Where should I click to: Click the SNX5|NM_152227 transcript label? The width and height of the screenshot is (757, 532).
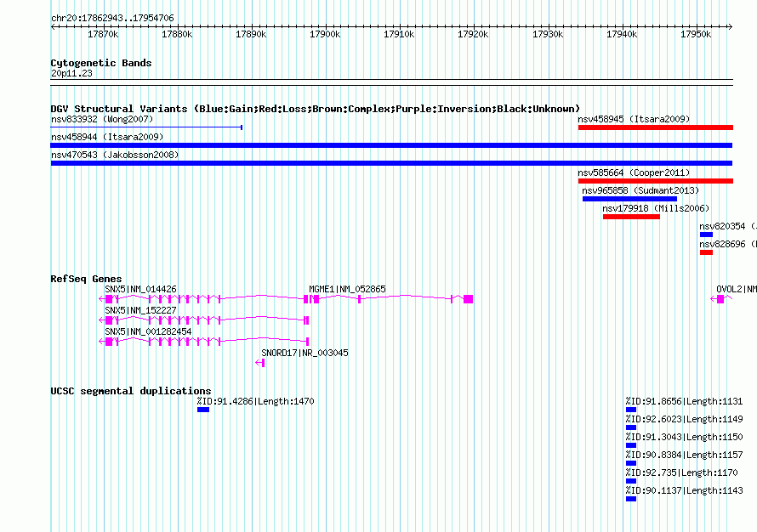[x=140, y=310]
